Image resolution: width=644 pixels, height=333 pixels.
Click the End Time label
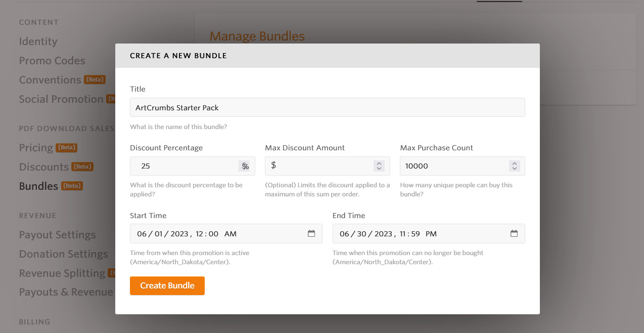pyautogui.click(x=349, y=216)
